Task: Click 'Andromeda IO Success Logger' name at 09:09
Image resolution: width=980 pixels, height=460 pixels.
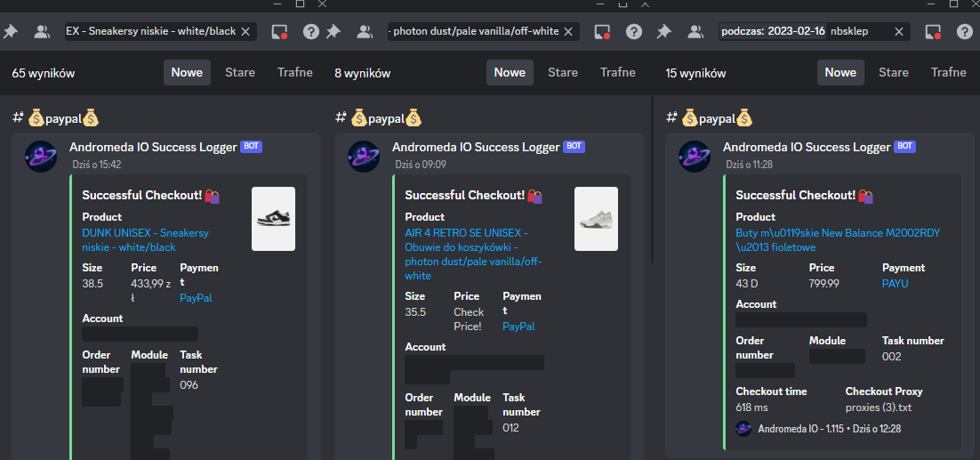Action: 477,148
